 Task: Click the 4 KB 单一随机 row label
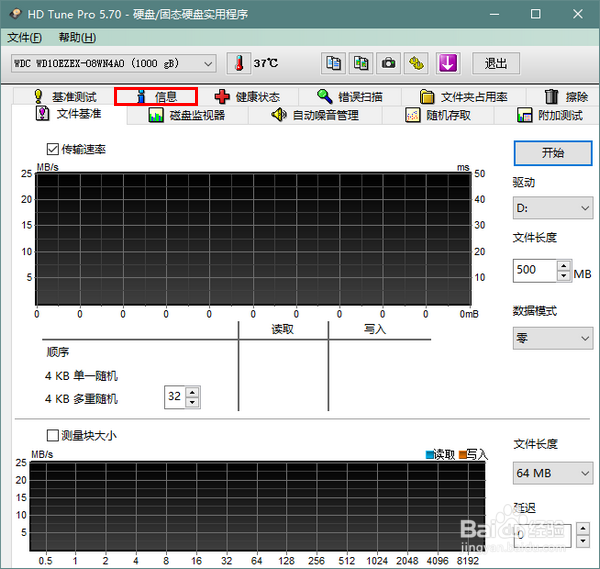[81, 376]
